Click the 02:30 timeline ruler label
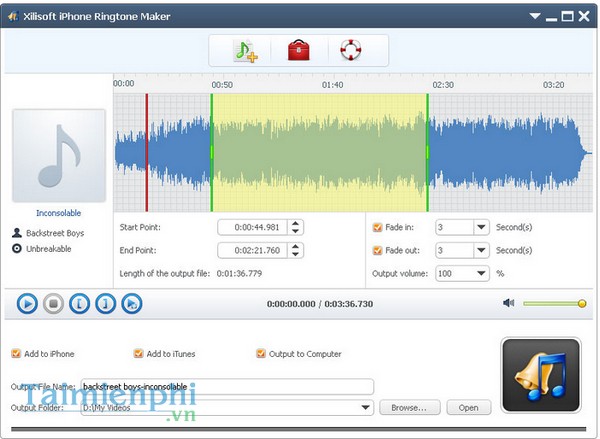This screenshot has width=600, height=439. click(443, 85)
